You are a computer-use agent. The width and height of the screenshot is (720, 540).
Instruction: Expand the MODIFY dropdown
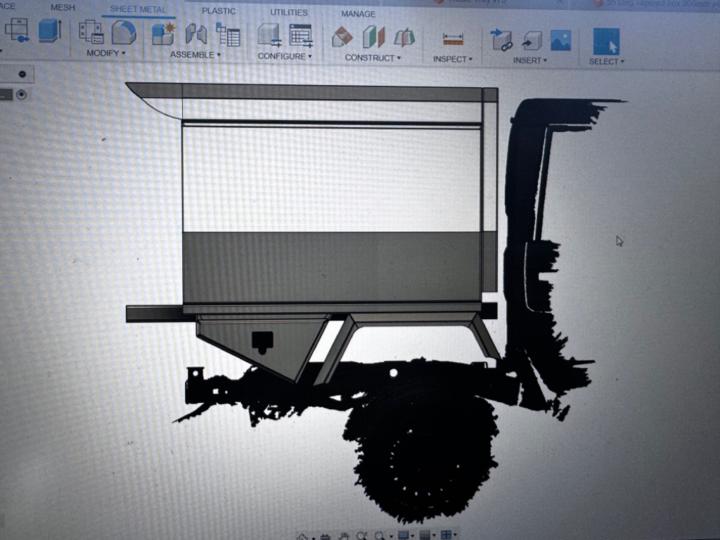(106, 53)
